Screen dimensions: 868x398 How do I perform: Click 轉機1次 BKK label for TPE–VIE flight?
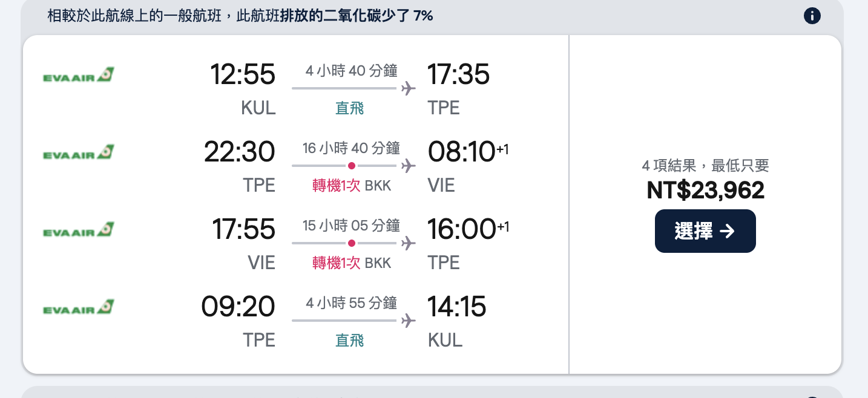coord(352,186)
